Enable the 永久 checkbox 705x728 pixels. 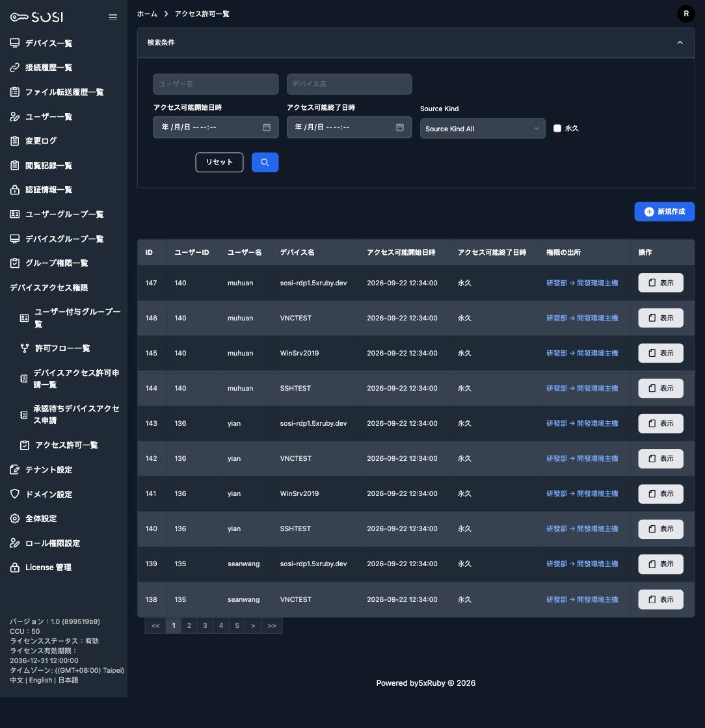coord(557,128)
